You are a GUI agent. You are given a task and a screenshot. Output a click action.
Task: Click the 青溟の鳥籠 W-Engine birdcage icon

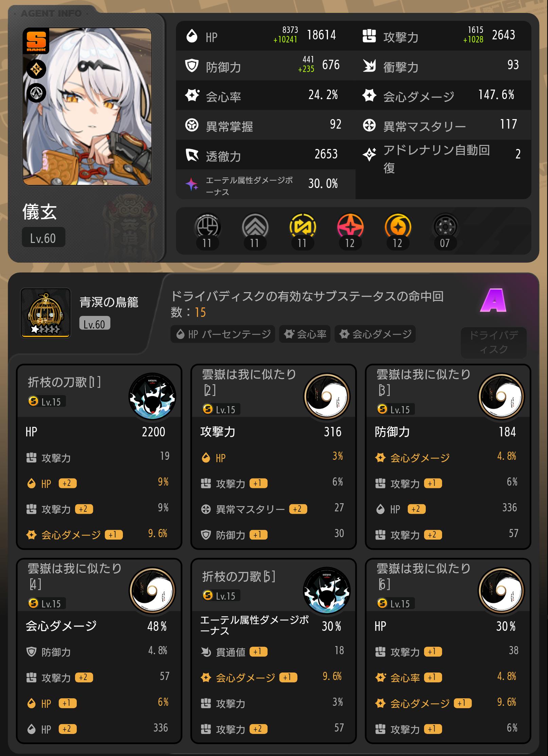[45, 313]
